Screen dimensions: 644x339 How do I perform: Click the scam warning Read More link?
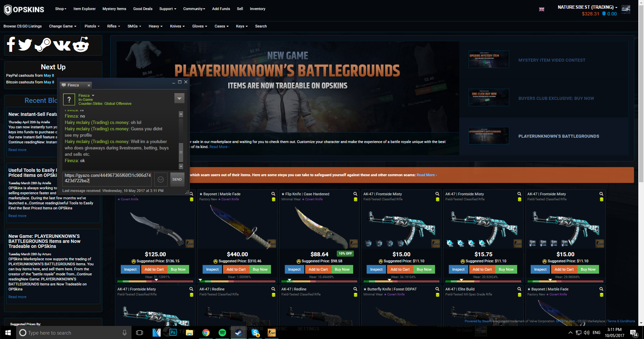[427, 175]
